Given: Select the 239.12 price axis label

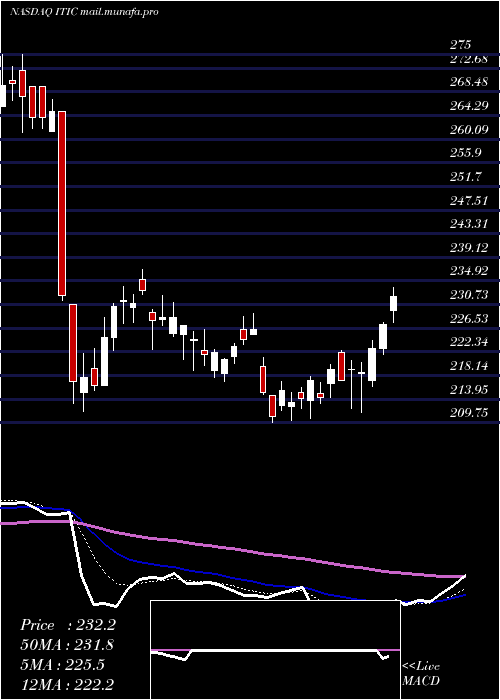Looking at the screenshot, I should [x=468, y=247].
